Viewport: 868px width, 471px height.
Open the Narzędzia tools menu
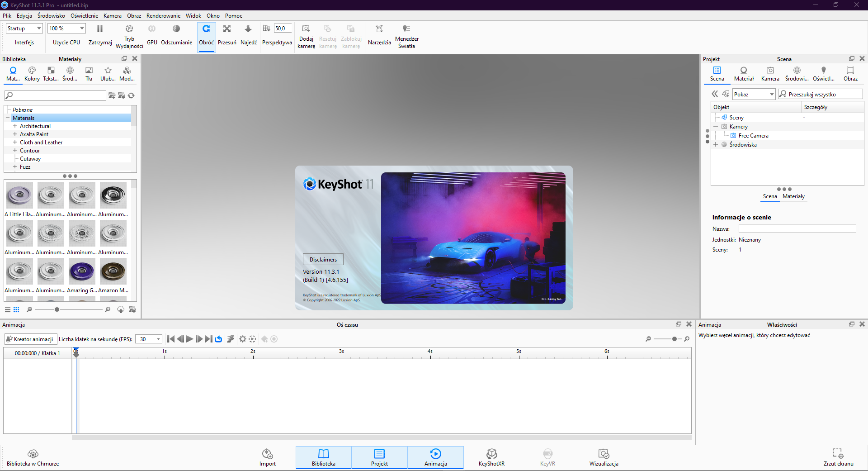click(379, 35)
